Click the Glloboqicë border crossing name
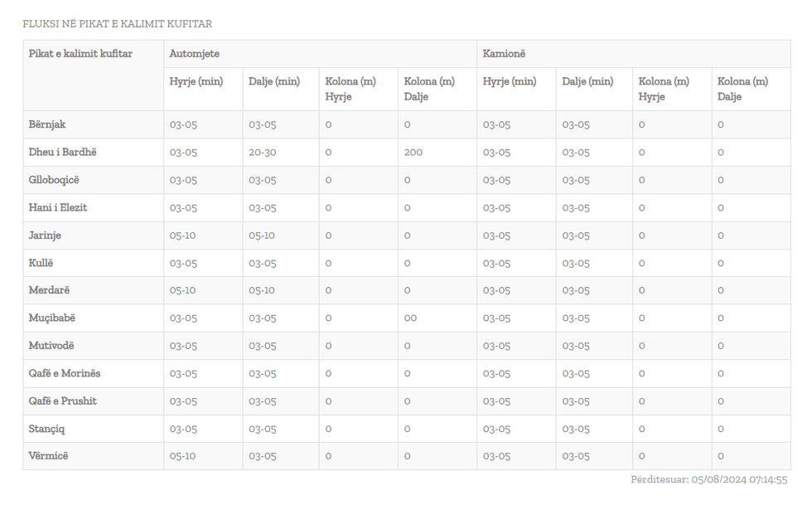The image size is (812, 505). click(54, 180)
